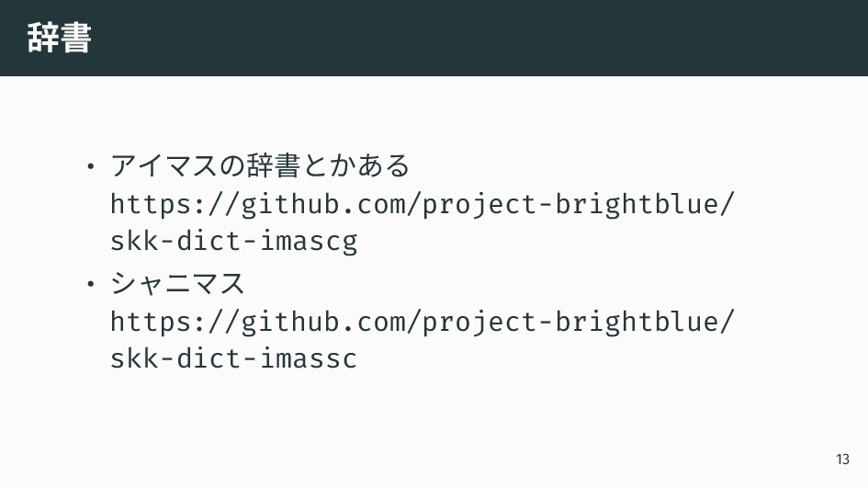Click the second bullet point dot

[x=91, y=284]
